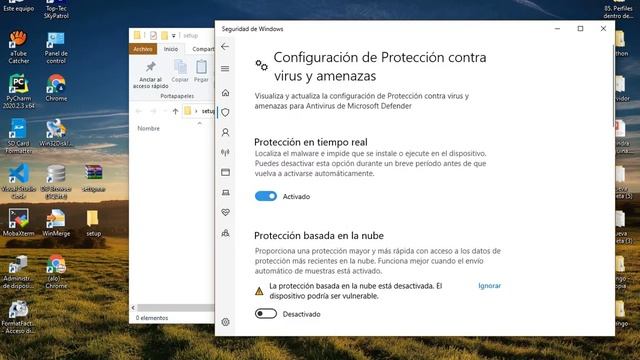Open Device performance and health heart icon
The height and width of the screenshot is (360, 640).
coord(225,212)
